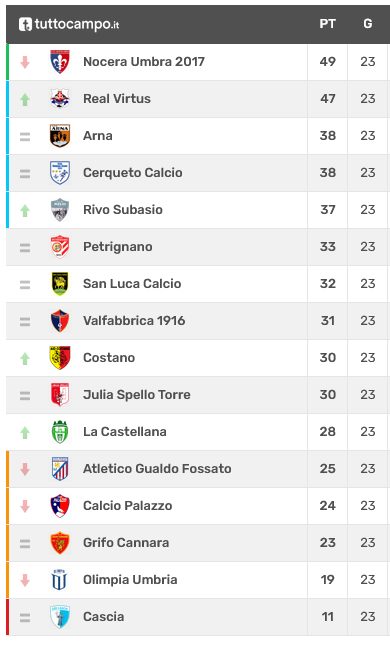The height and width of the screenshot is (645, 390).
Task: Open La Castellana green crest
Action: [x=60, y=432]
